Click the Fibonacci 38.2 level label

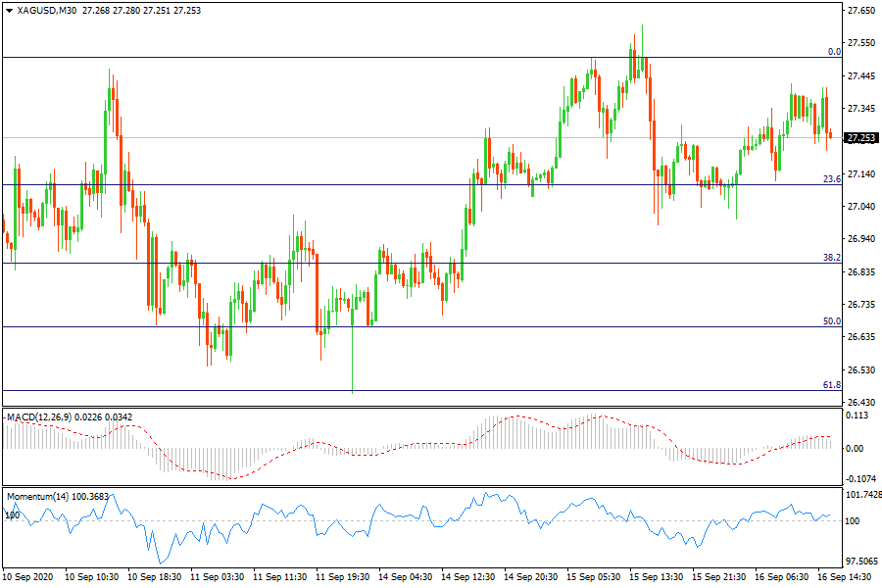coord(831,258)
